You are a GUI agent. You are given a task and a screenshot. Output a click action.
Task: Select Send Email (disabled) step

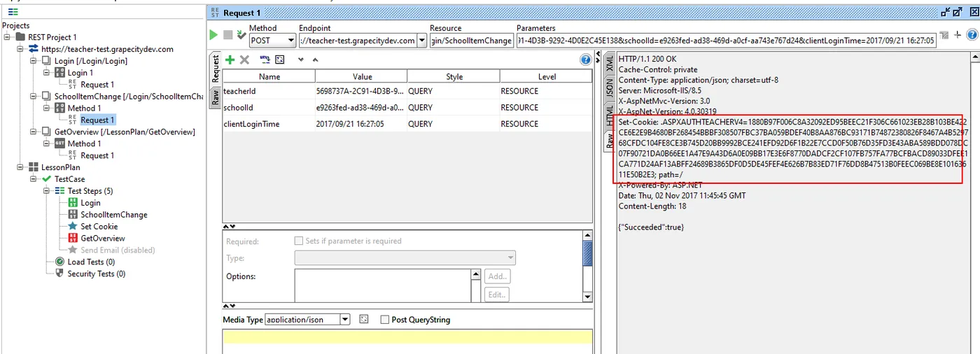click(x=118, y=250)
